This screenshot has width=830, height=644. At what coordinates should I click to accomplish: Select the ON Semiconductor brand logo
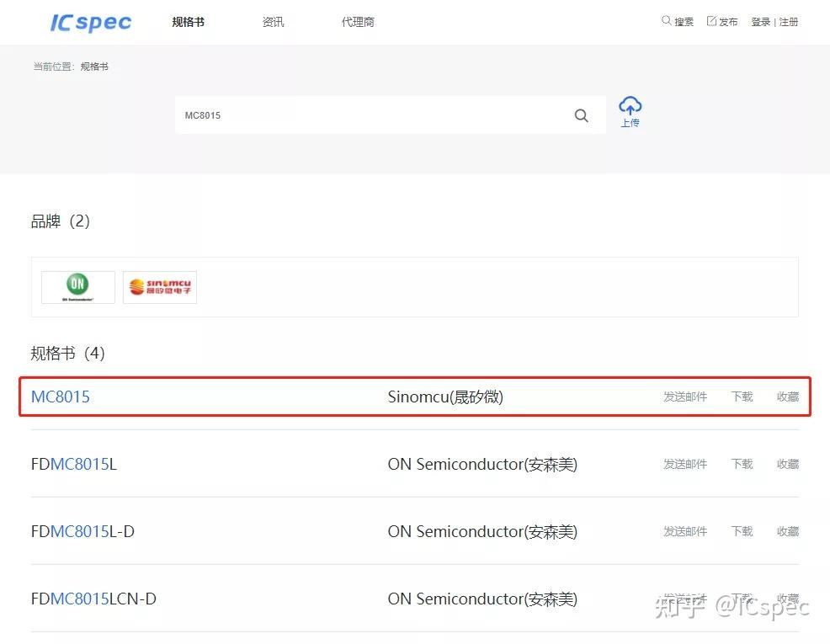click(77, 286)
